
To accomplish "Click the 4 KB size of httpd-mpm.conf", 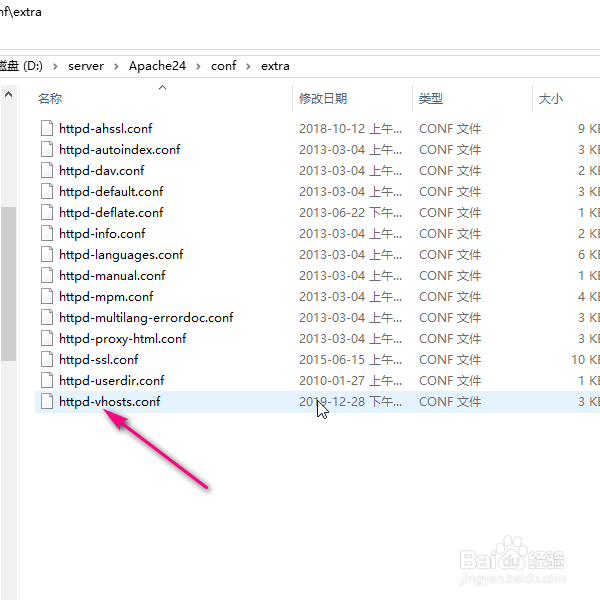I will click(x=589, y=297).
